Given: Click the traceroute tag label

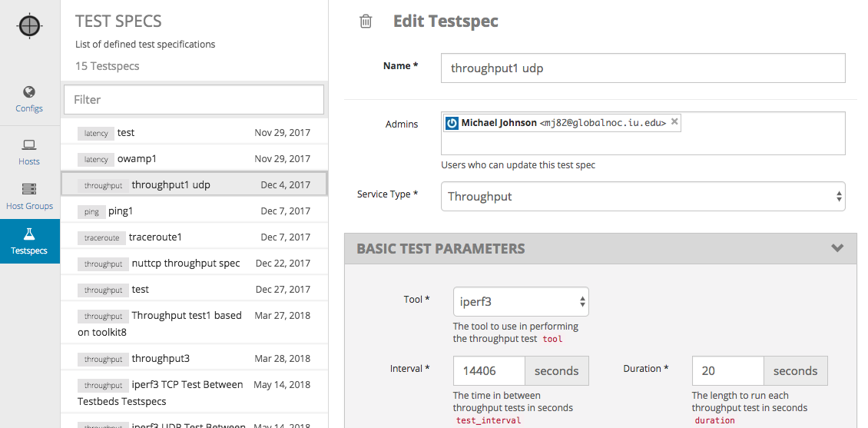Looking at the screenshot, I should 102,237.
